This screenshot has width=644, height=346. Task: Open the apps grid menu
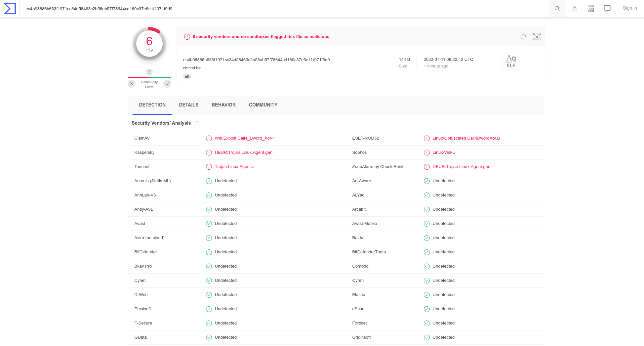coord(591,9)
